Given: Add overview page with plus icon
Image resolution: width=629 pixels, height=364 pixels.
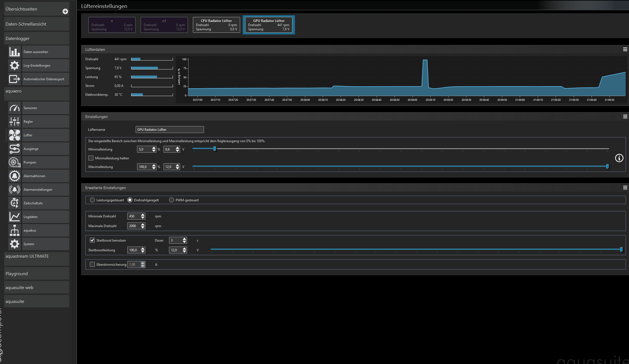Looking at the screenshot, I should (65, 11).
